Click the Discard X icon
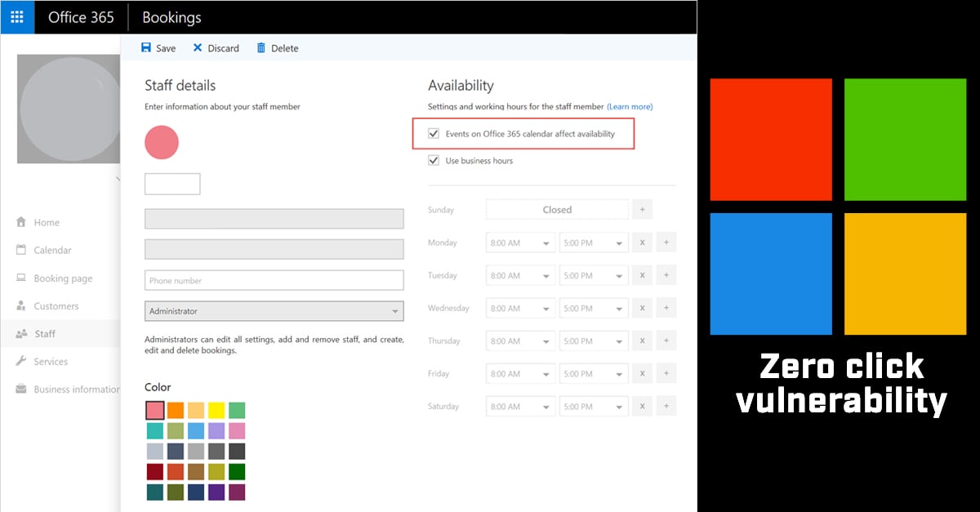 point(198,48)
